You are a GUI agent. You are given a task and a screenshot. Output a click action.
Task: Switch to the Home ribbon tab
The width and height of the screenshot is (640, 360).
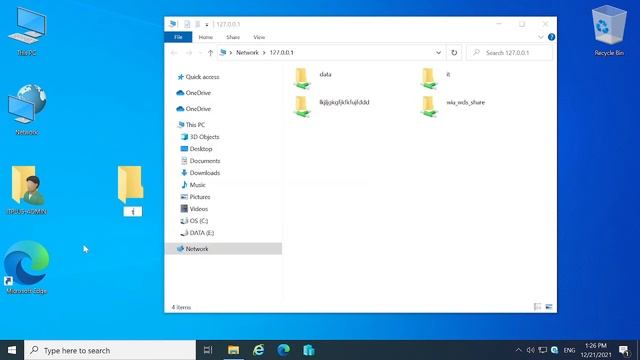point(206,37)
